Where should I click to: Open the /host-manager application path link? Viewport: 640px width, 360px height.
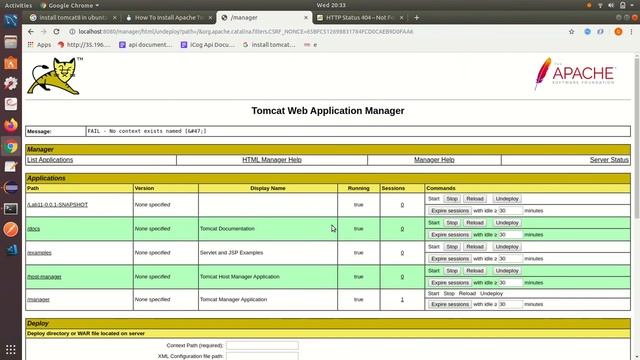tap(44, 277)
